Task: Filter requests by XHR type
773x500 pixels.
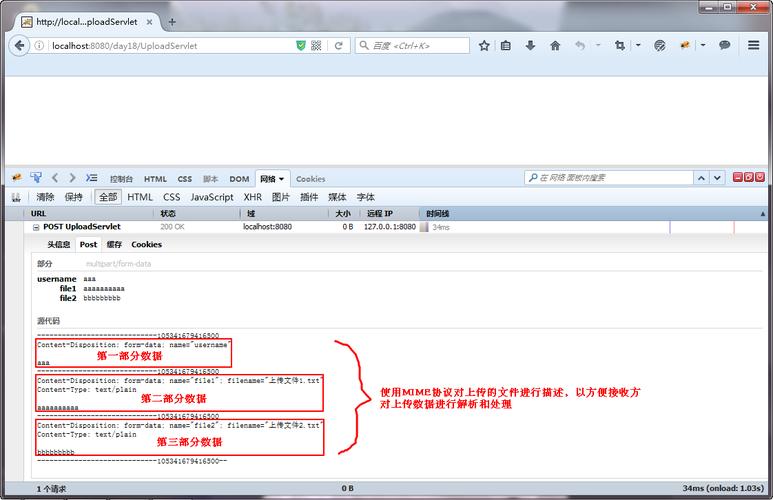Action: coord(252,197)
